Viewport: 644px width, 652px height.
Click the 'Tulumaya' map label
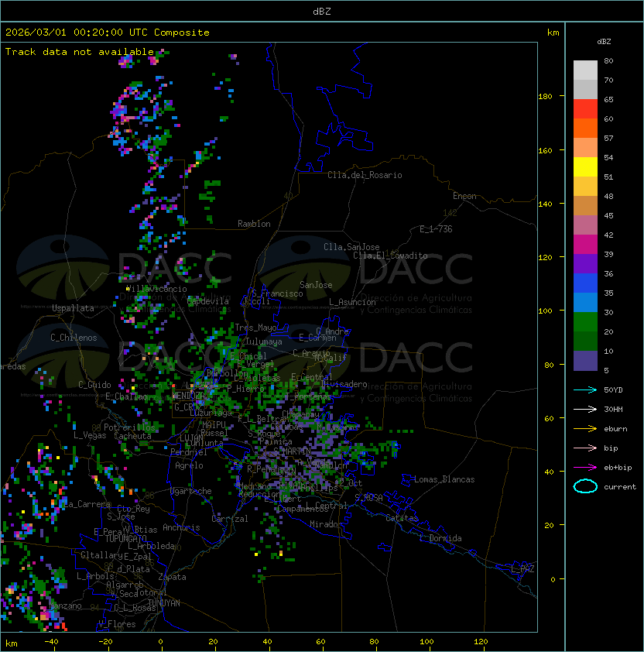coord(264,341)
